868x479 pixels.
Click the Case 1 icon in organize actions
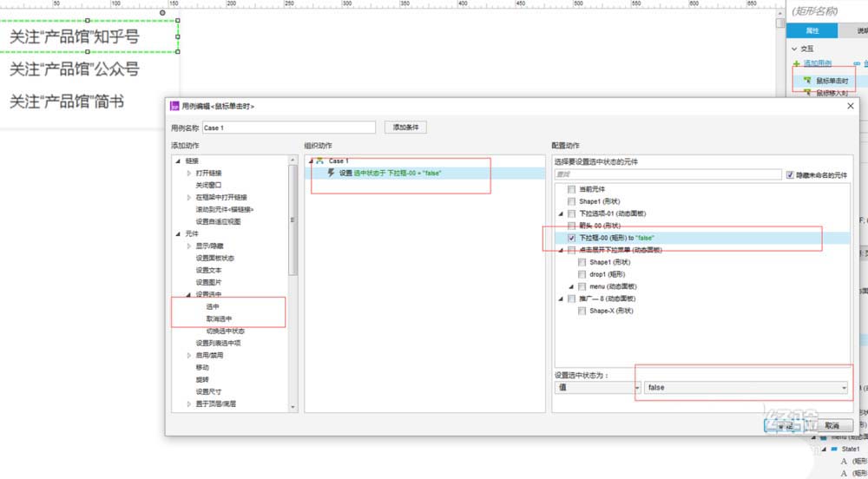point(319,161)
